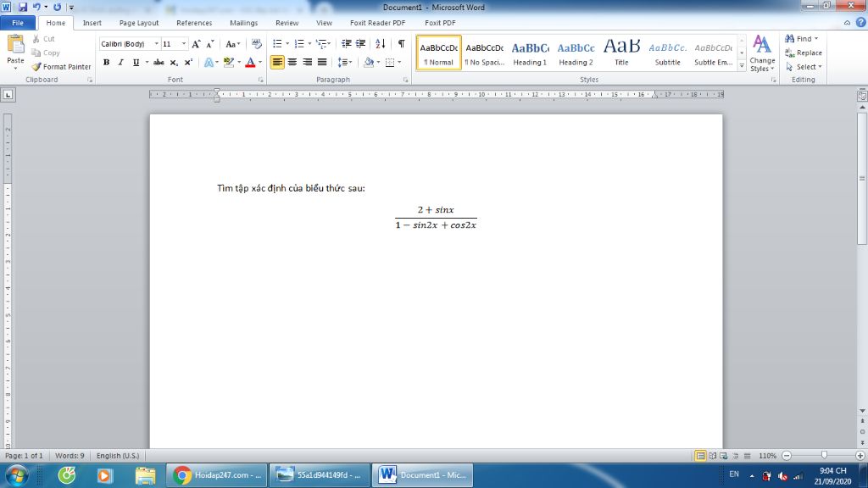Open Chrome Hoidap247.com window from taskbar

217,475
